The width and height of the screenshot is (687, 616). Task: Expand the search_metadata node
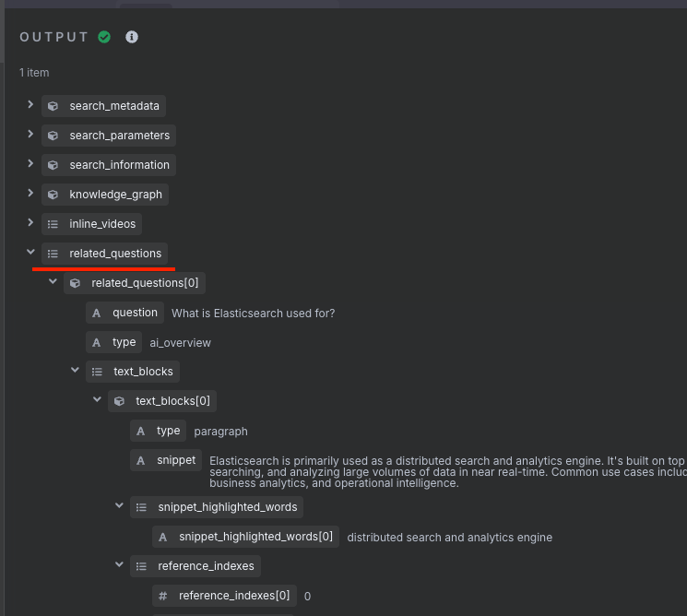point(30,105)
